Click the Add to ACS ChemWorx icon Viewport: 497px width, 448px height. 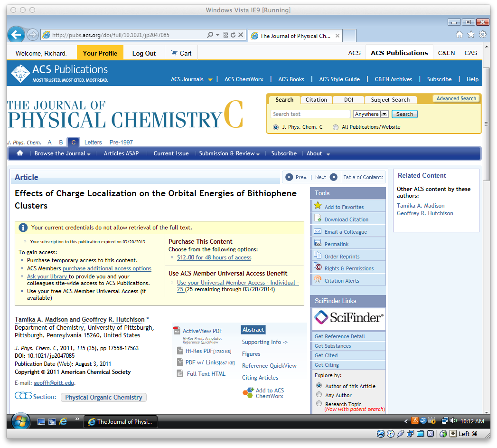pos(249,393)
